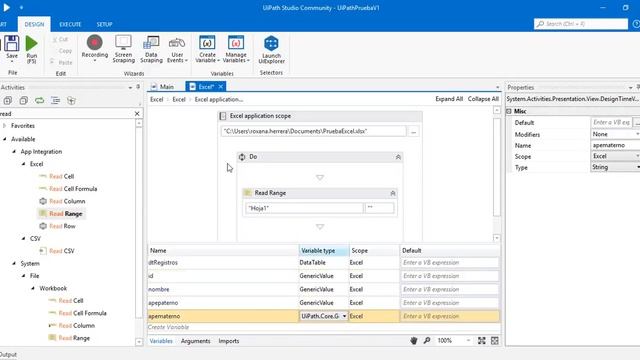Click the range field in Read Range
Viewport: 640px width, 360px height.
coord(380,208)
